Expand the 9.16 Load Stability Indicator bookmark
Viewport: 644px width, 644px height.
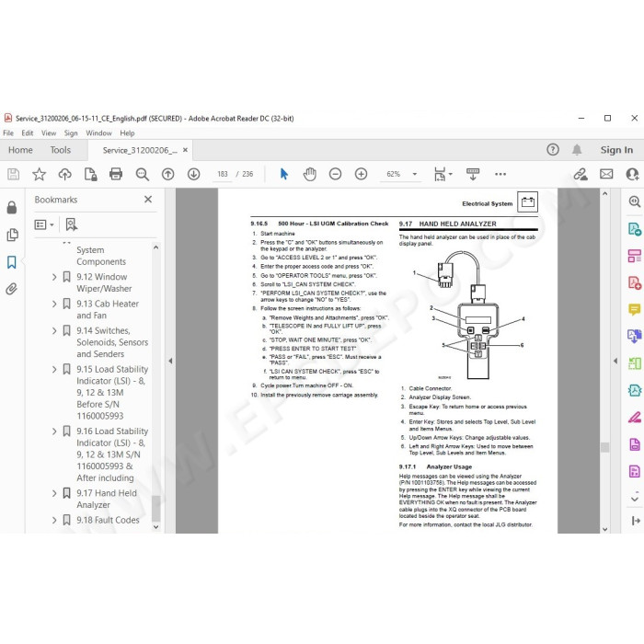[x=54, y=431]
